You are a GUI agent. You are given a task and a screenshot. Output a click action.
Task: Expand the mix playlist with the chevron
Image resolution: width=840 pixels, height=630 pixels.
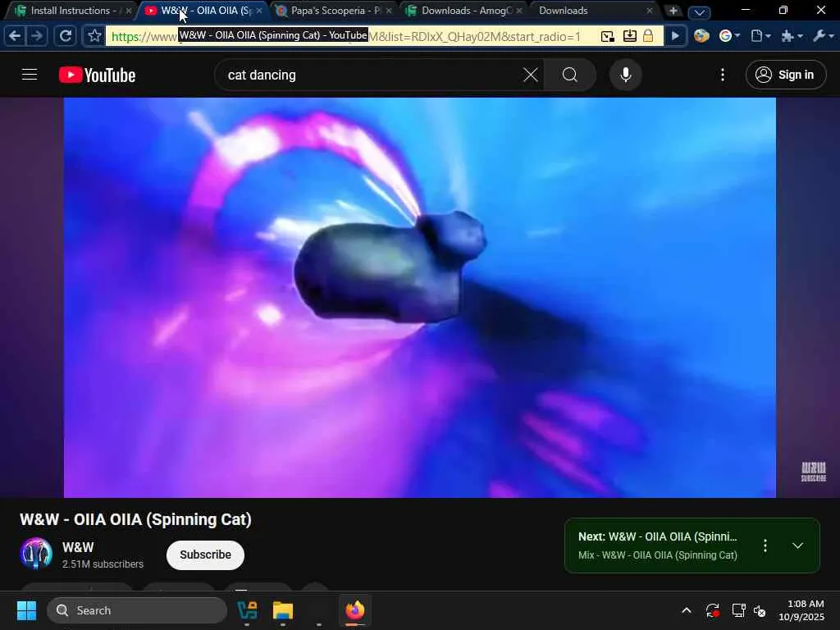797,546
